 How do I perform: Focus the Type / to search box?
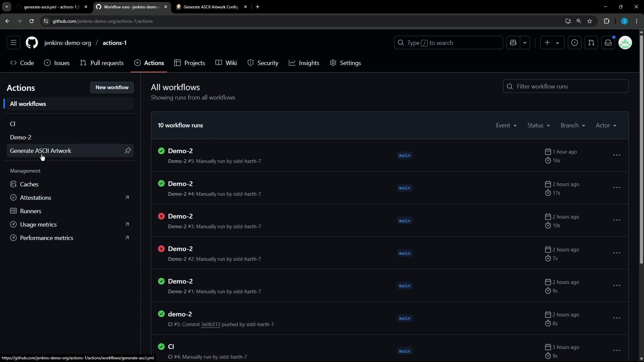(448, 43)
